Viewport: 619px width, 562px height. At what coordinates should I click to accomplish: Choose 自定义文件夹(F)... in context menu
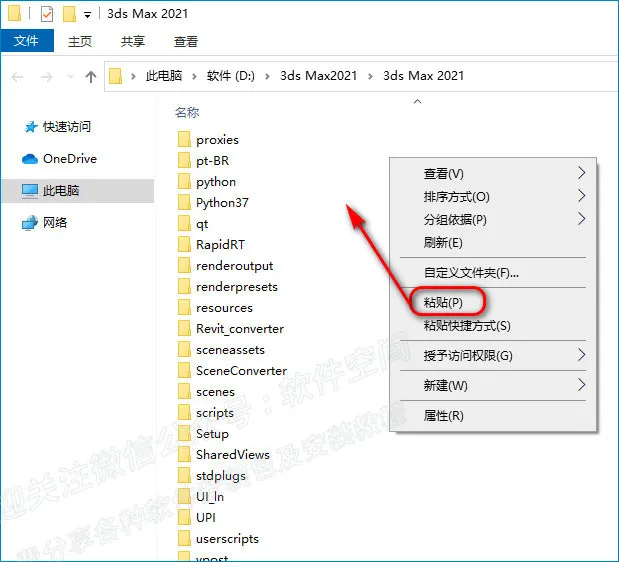[493, 272]
